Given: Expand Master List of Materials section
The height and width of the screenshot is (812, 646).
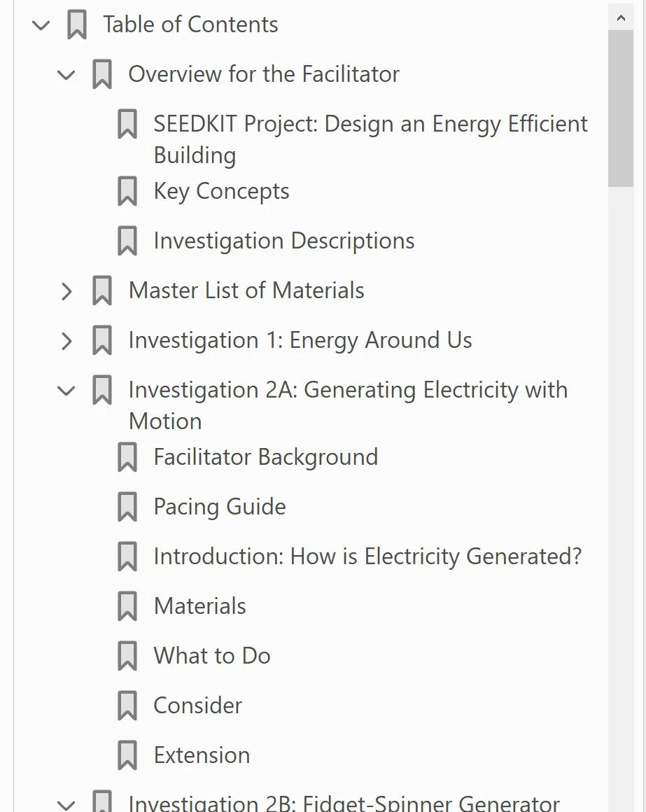Looking at the screenshot, I should tap(66, 291).
